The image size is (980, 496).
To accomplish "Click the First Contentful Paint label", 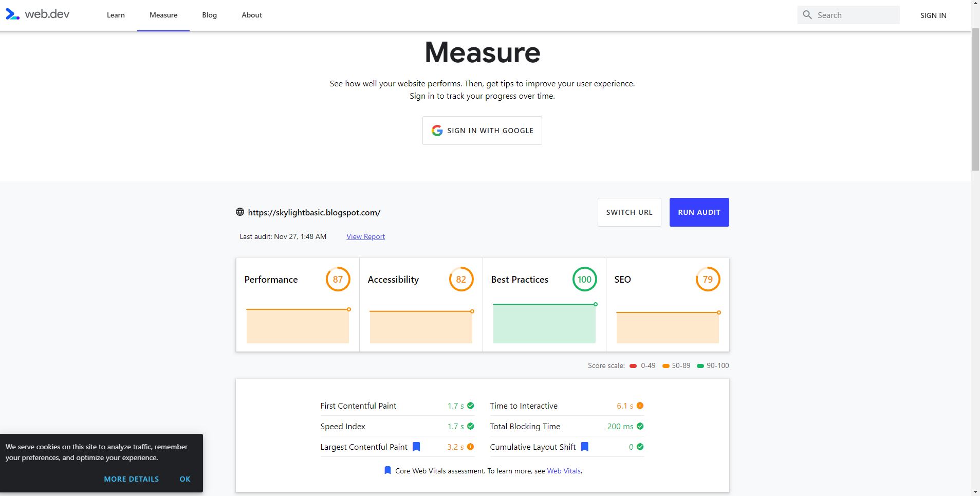I will pyautogui.click(x=358, y=406).
